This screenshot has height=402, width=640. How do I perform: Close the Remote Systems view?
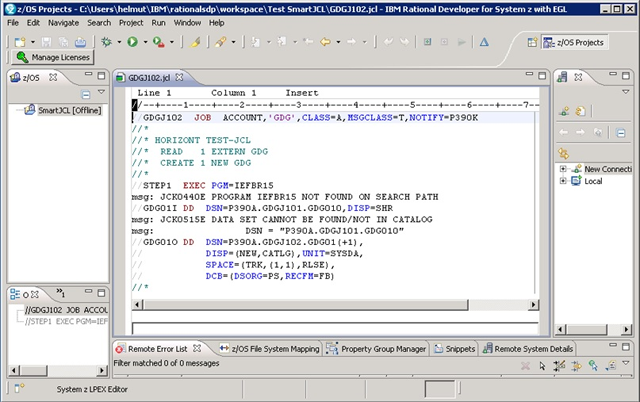(578, 77)
